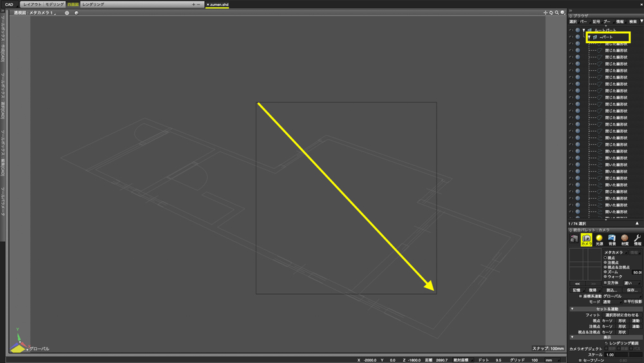
Task: Select the ズーム radio button
Action: point(605,271)
